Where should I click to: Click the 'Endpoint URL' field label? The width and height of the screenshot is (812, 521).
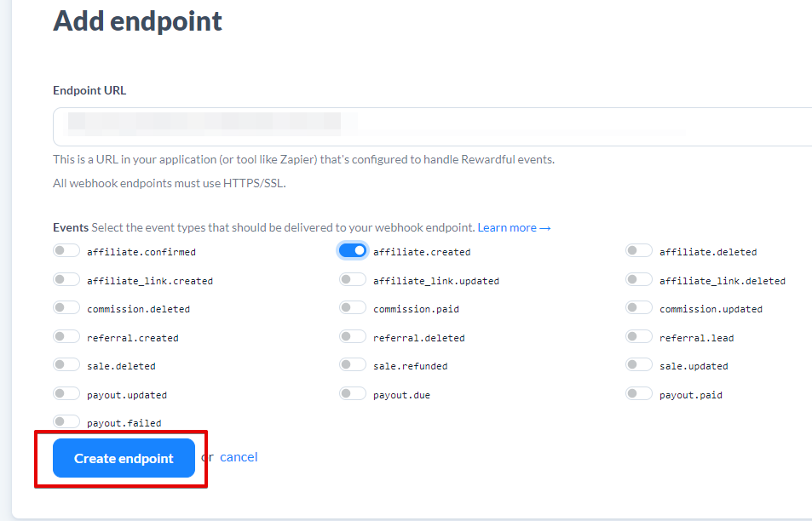89,90
